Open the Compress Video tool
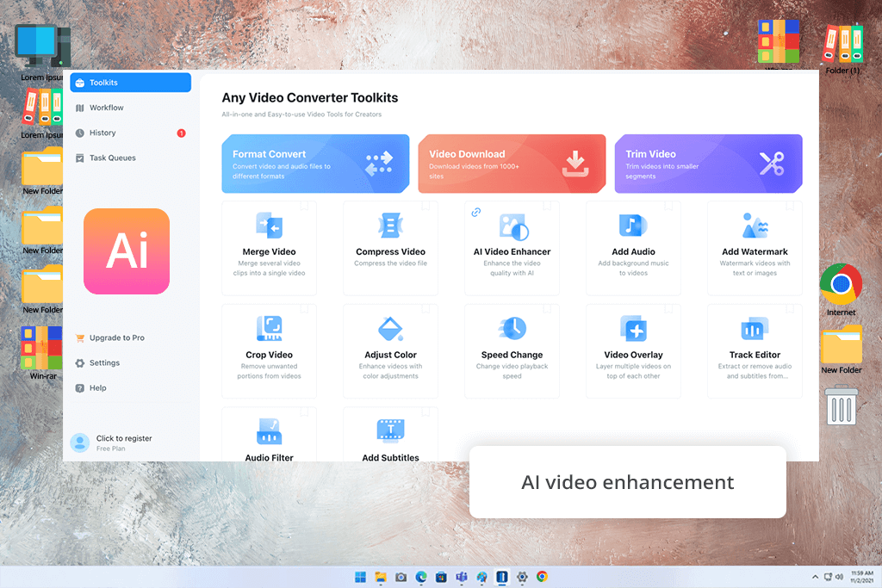The image size is (882, 588). point(390,248)
